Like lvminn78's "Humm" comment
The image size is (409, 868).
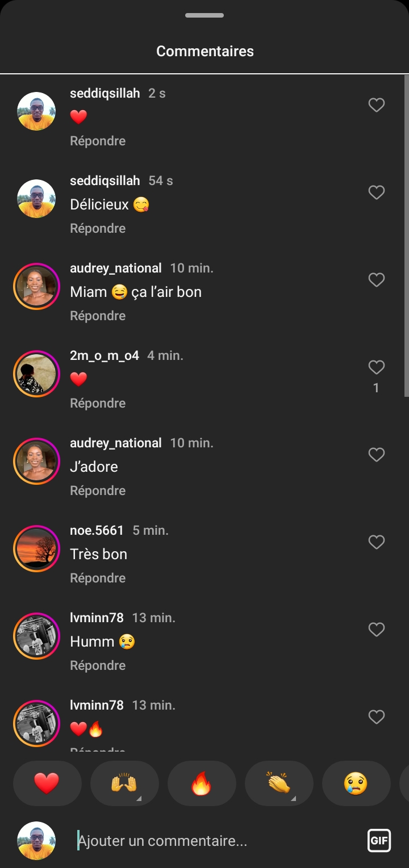tap(377, 630)
